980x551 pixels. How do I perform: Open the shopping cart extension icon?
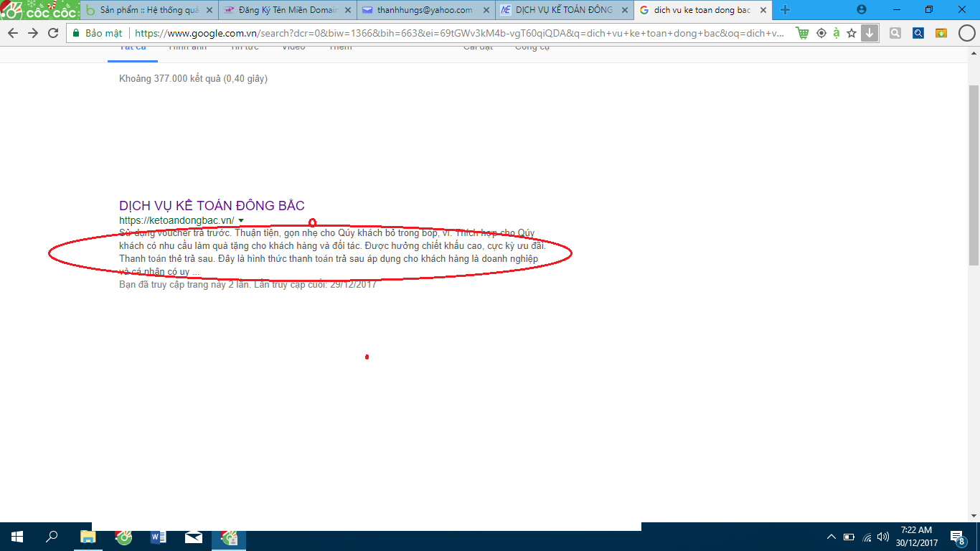tap(803, 33)
